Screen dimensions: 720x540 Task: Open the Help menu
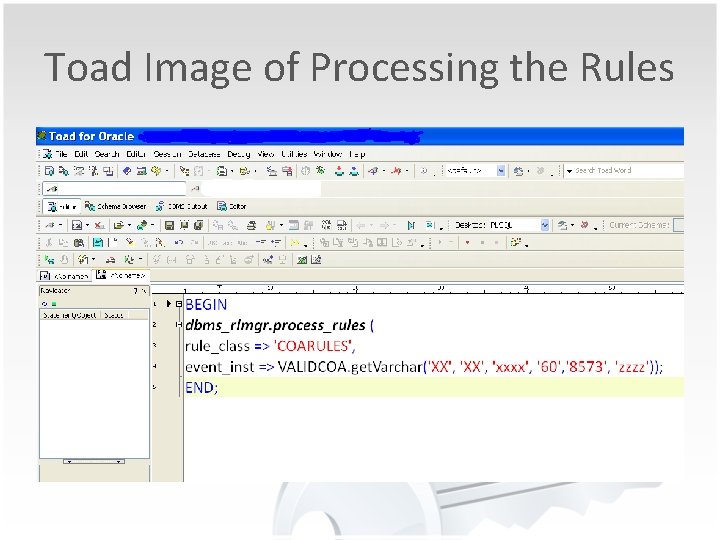pyautogui.click(x=357, y=154)
